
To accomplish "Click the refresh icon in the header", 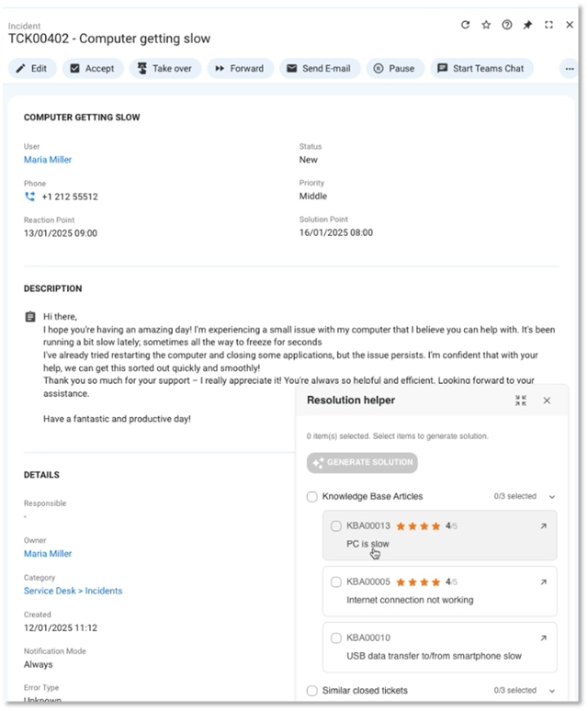I will click(466, 26).
